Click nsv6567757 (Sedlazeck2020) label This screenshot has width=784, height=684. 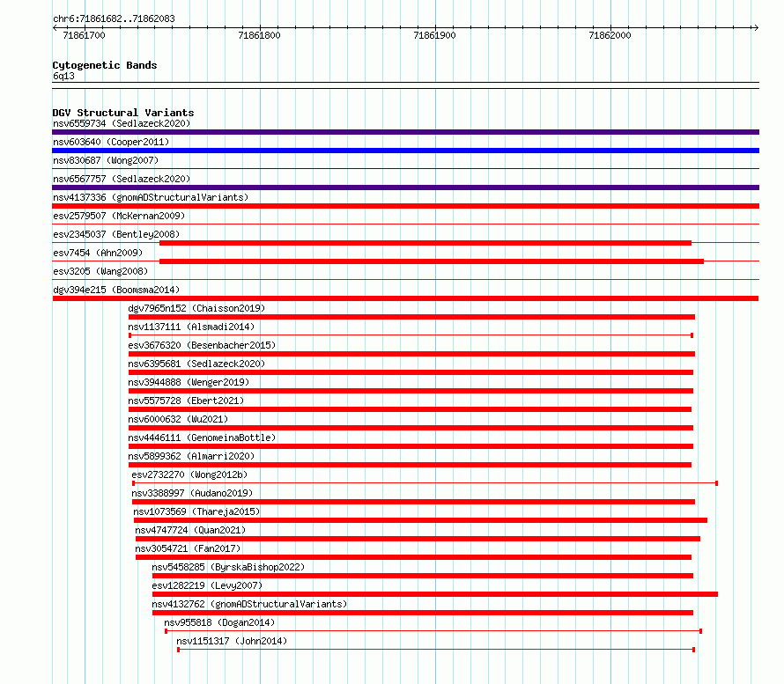(122, 179)
